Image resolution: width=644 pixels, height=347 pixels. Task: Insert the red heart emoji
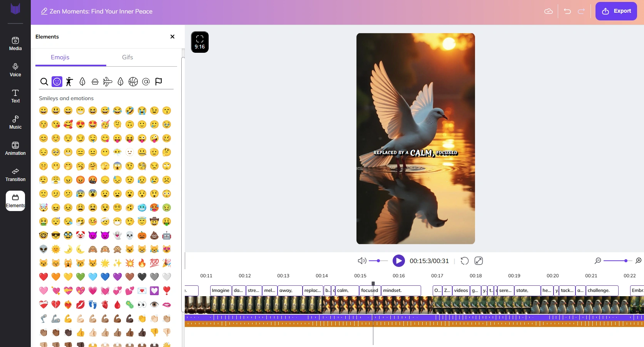click(x=43, y=277)
